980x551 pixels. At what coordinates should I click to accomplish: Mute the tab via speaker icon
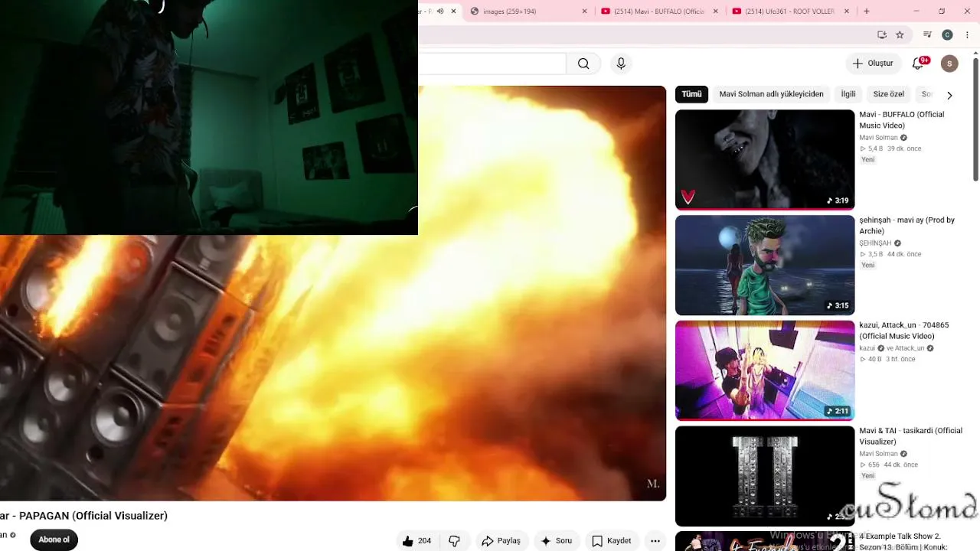click(439, 11)
